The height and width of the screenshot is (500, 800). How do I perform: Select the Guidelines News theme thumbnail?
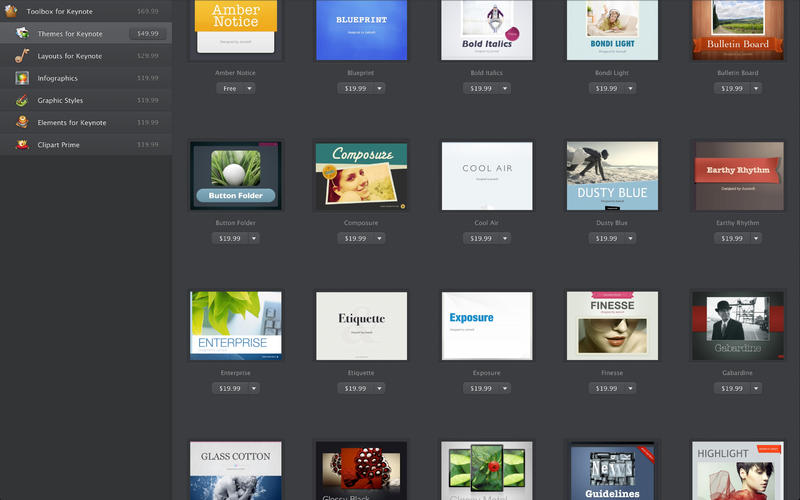coord(612,471)
